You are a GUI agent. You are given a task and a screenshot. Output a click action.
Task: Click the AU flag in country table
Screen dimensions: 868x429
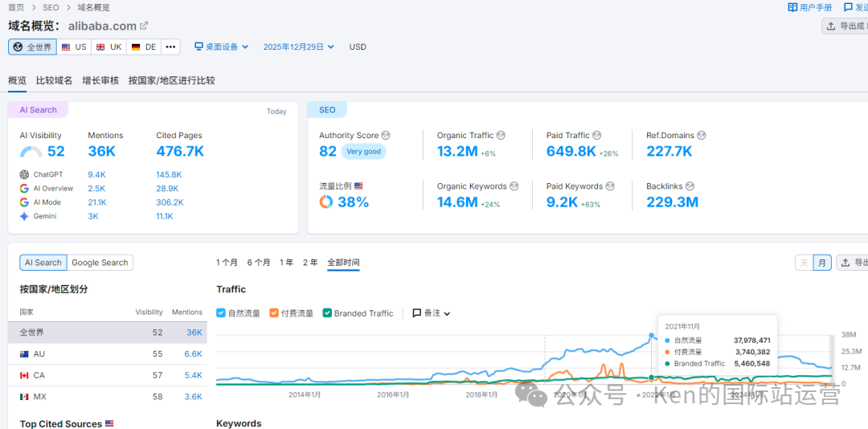24,353
